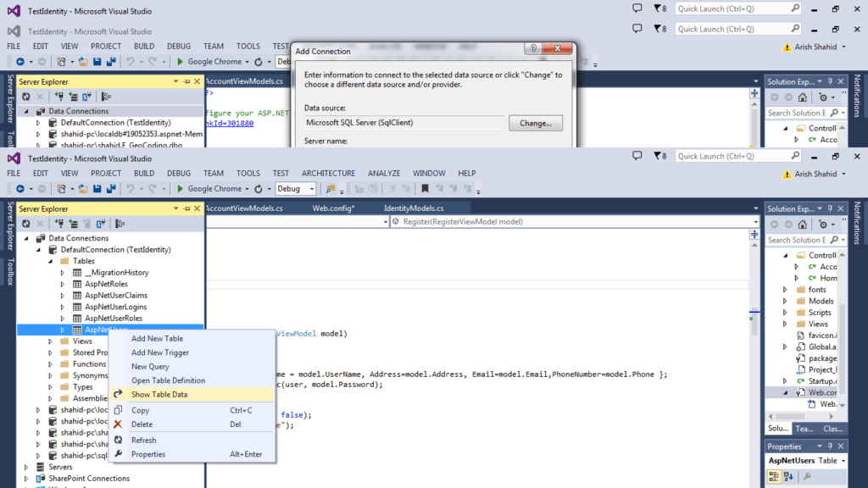Click the Solution Explorer horizontal scrollbar
868x488 pixels.
[x=802, y=416]
